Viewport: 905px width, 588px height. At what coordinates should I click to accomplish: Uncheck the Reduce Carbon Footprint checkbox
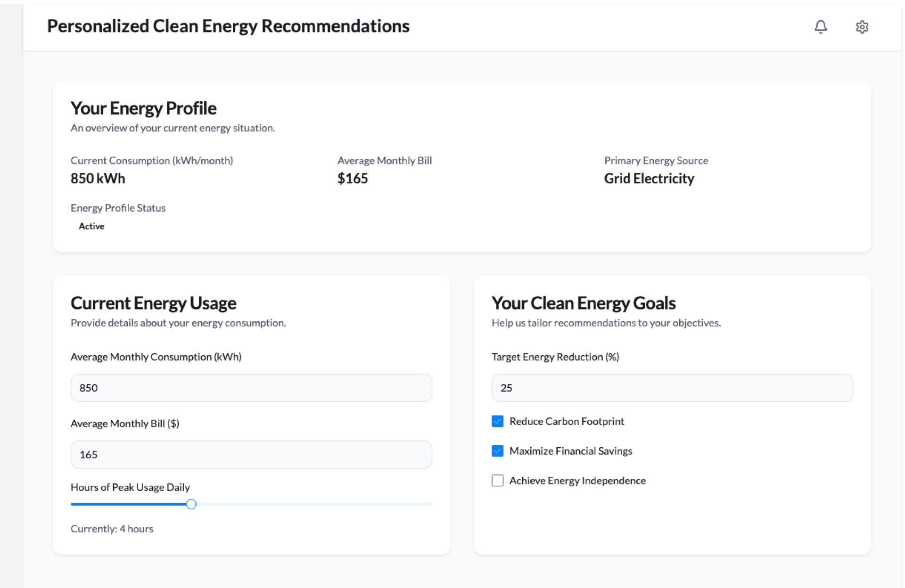pyautogui.click(x=497, y=421)
